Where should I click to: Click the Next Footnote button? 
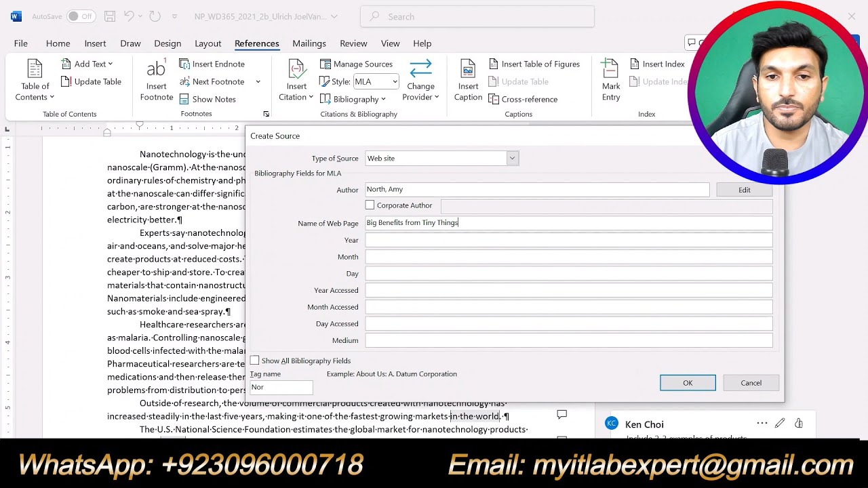tap(212, 81)
